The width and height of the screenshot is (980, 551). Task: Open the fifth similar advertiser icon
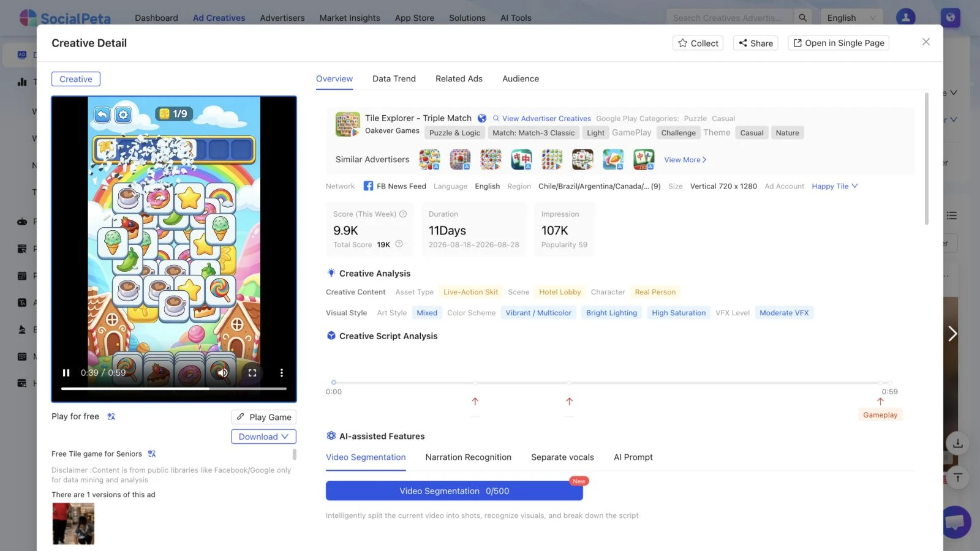point(552,159)
